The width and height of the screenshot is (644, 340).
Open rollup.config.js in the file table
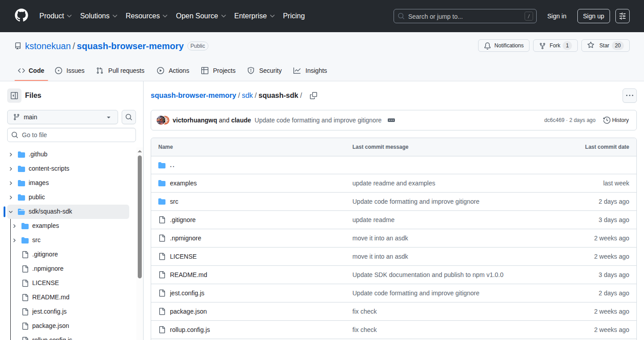190,330
